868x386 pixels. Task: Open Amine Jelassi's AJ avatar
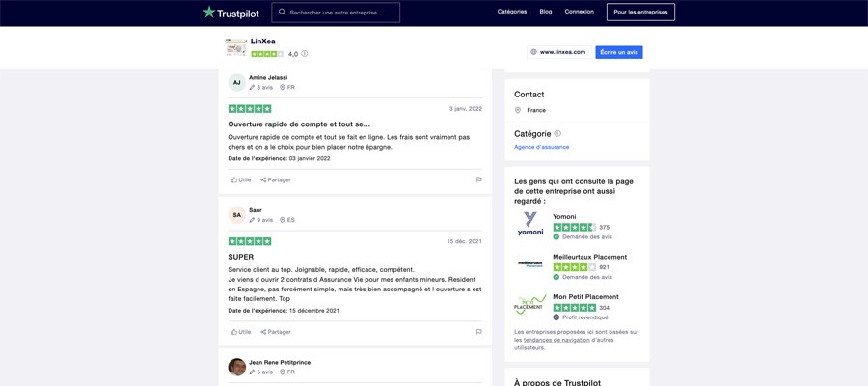[x=236, y=83]
